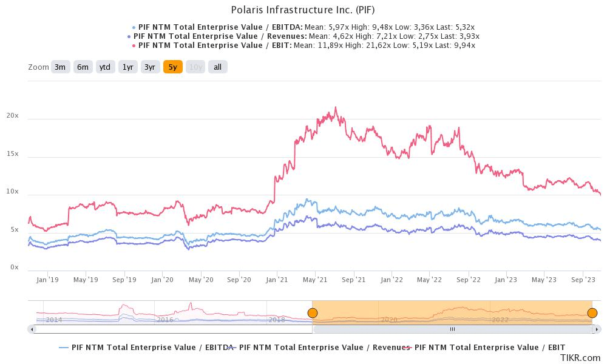Toggle the EBIT series via its pink legend dot
This screenshot has height=364, width=607.
[x=133, y=45]
